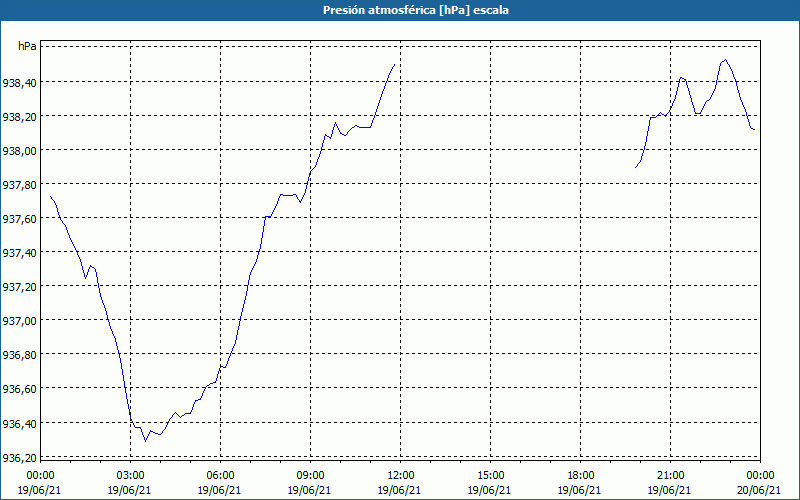Viewport: 800px width, 500px height.
Task: Click the hPa unit label
Action: click(27, 46)
